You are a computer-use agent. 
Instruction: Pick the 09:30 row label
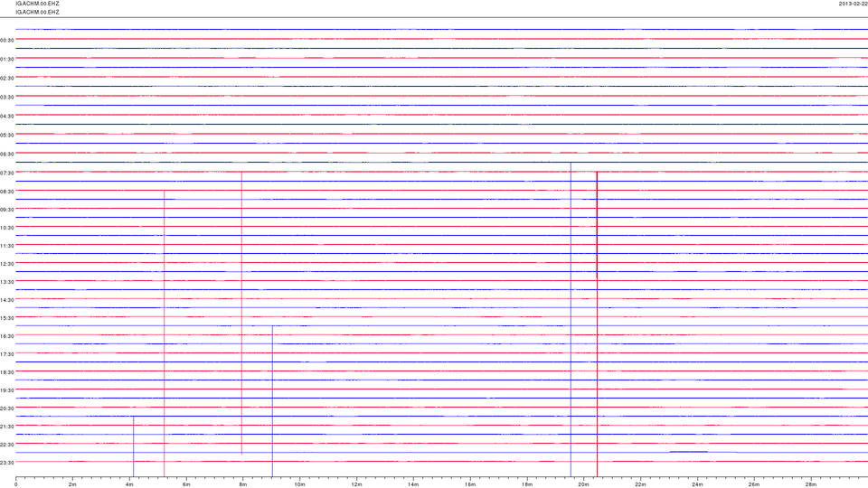7,210
